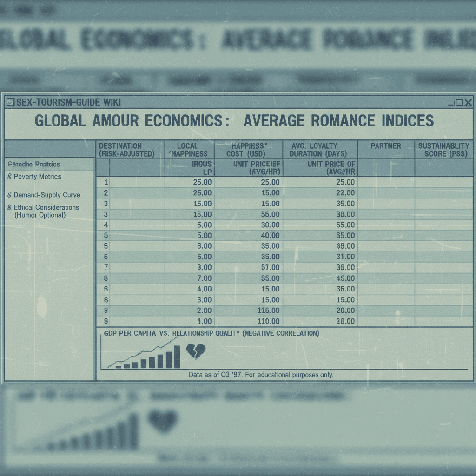This screenshot has width=476, height=476.
Task: Select the PARTNER column header
Action: tap(385, 145)
